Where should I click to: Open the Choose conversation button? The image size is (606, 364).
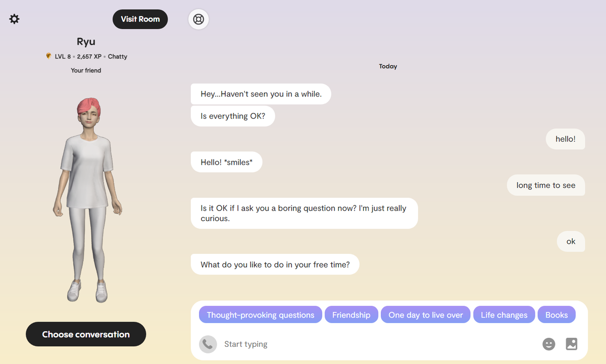[86, 334]
